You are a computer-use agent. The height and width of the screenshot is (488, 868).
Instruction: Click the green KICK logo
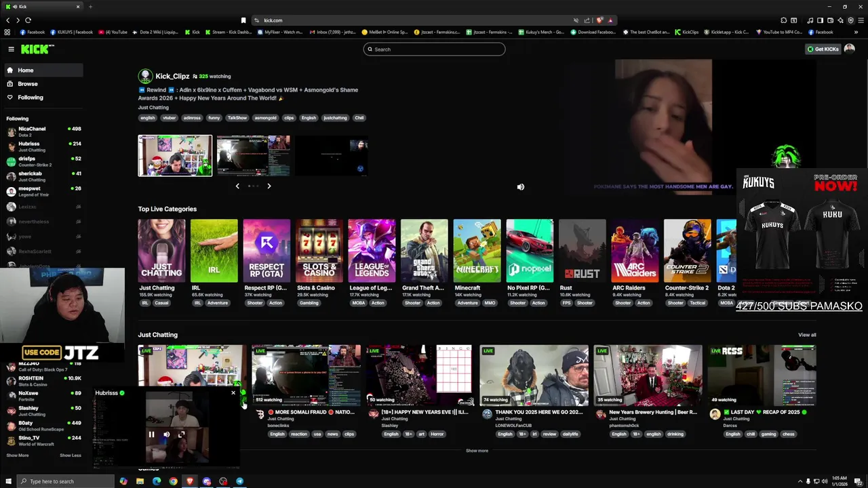[x=35, y=49]
